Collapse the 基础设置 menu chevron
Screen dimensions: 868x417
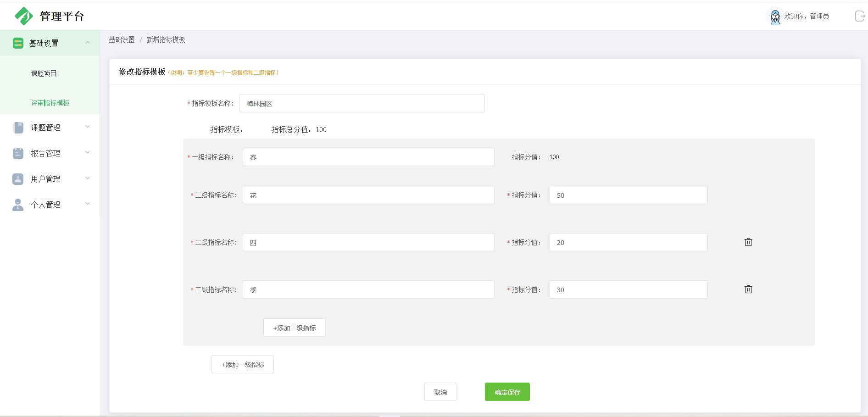click(x=88, y=43)
